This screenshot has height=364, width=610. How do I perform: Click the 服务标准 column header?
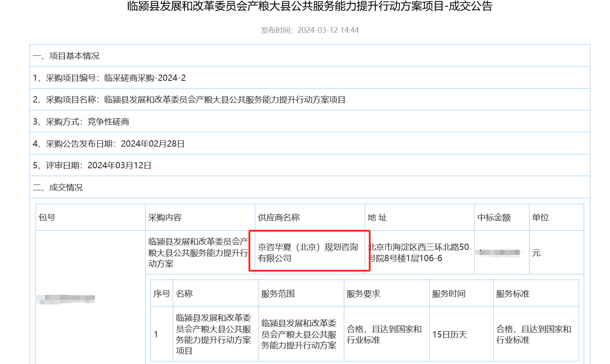pos(536,294)
